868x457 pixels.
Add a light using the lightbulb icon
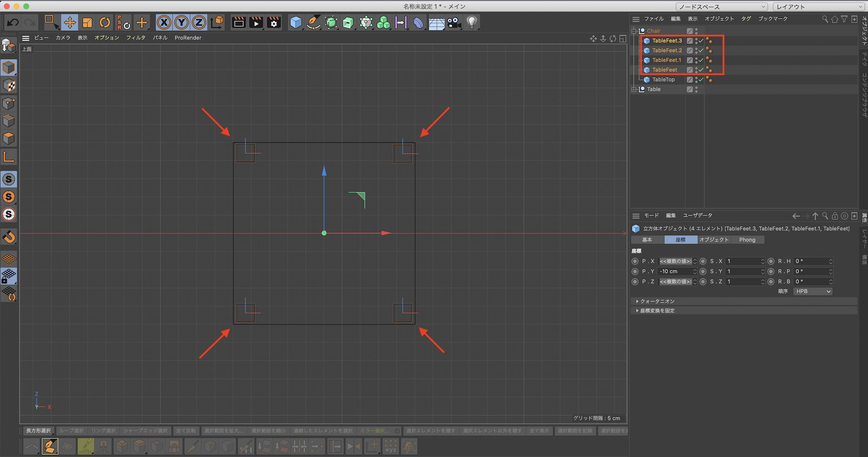(472, 23)
